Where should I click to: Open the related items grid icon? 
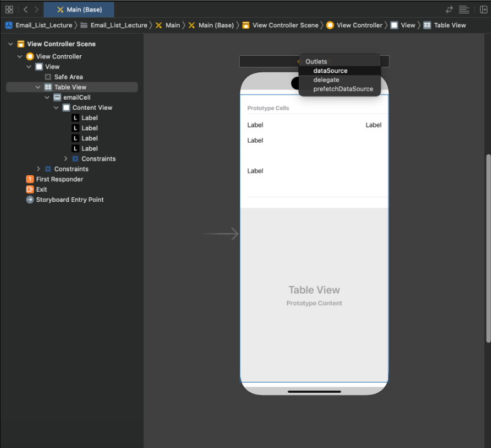pos(10,10)
